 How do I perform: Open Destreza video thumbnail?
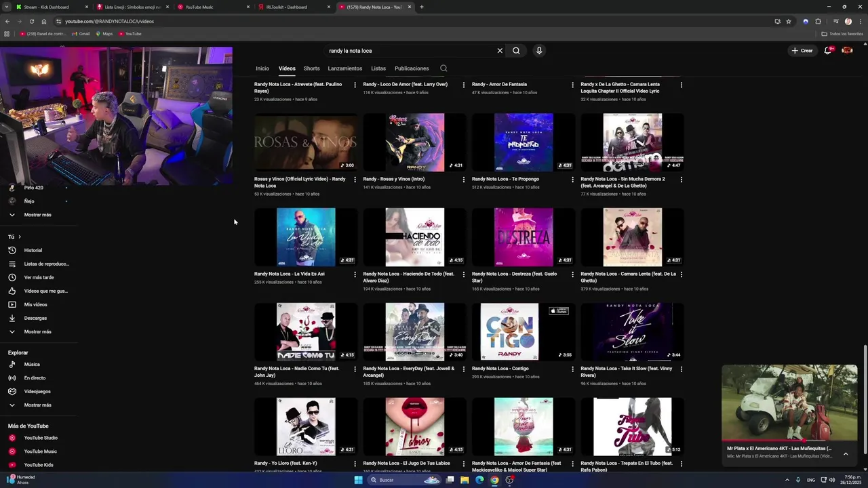524,237
